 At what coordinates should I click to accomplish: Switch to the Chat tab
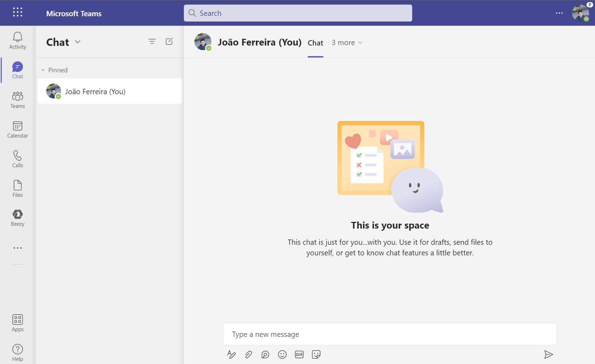[x=315, y=42]
